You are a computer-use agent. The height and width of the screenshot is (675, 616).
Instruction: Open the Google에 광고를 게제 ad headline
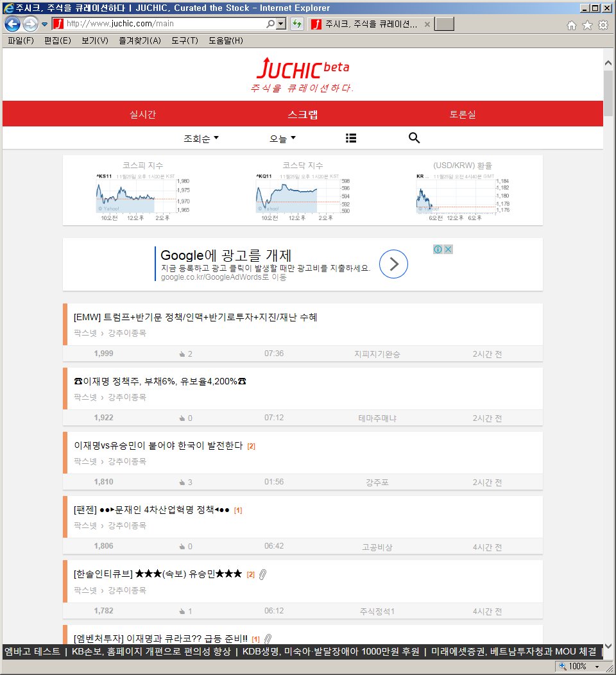226,255
